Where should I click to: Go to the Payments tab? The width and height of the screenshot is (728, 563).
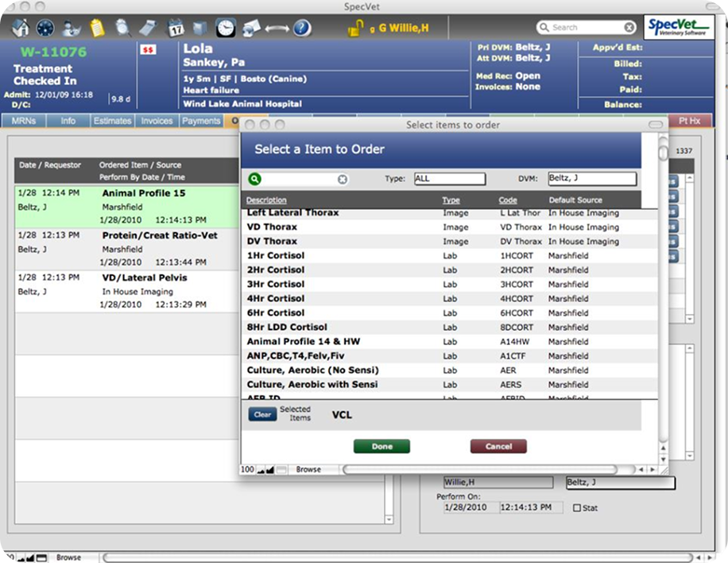[x=201, y=121]
